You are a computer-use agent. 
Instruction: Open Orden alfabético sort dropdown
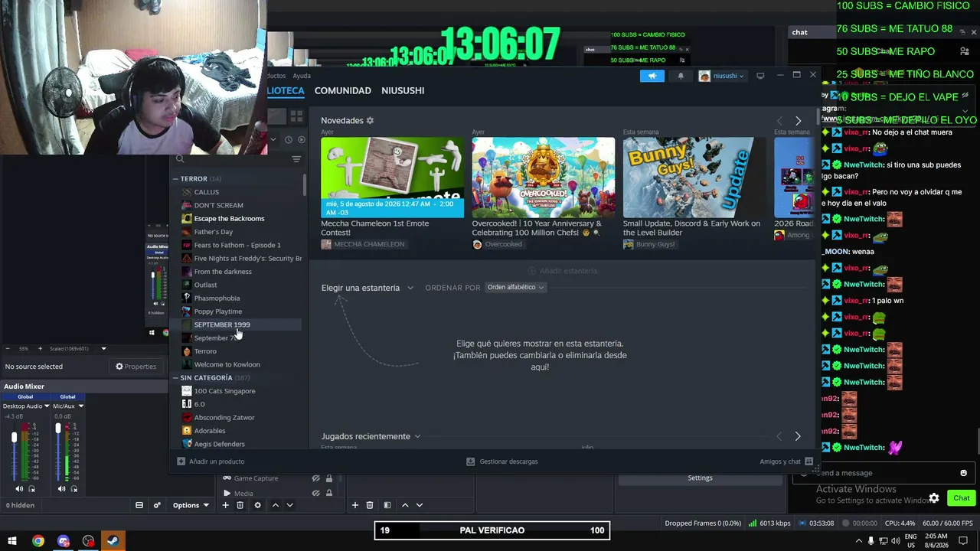[515, 288]
